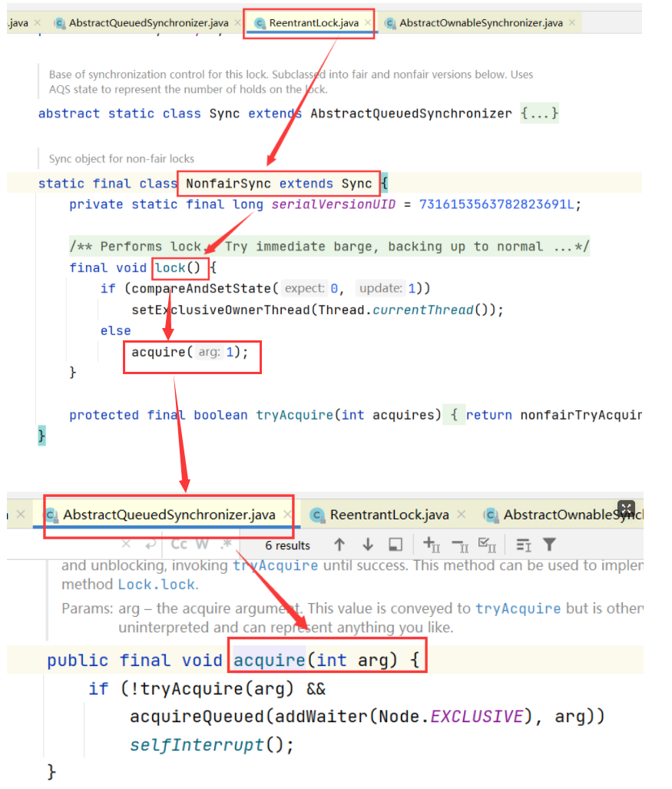Click class icon of lower ReentrantLock.java tab
The height and width of the screenshot is (789, 672).
[317, 516]
